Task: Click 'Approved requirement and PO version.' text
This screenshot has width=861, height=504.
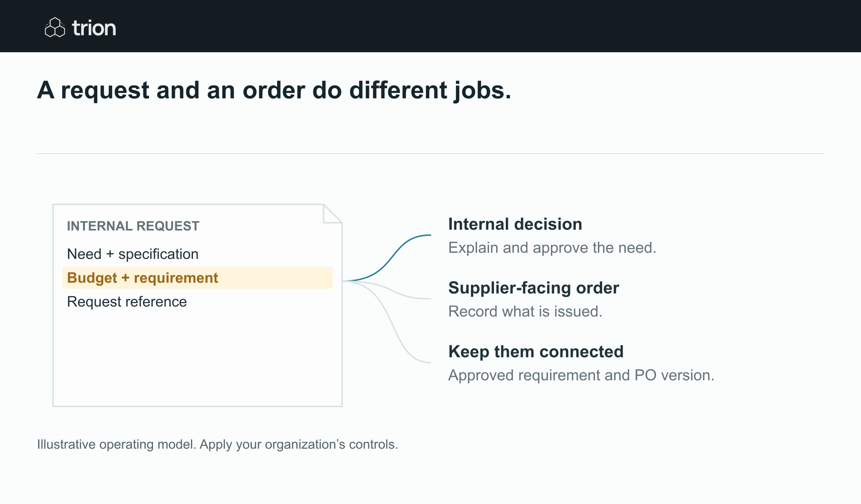Action: coord(581,375)
